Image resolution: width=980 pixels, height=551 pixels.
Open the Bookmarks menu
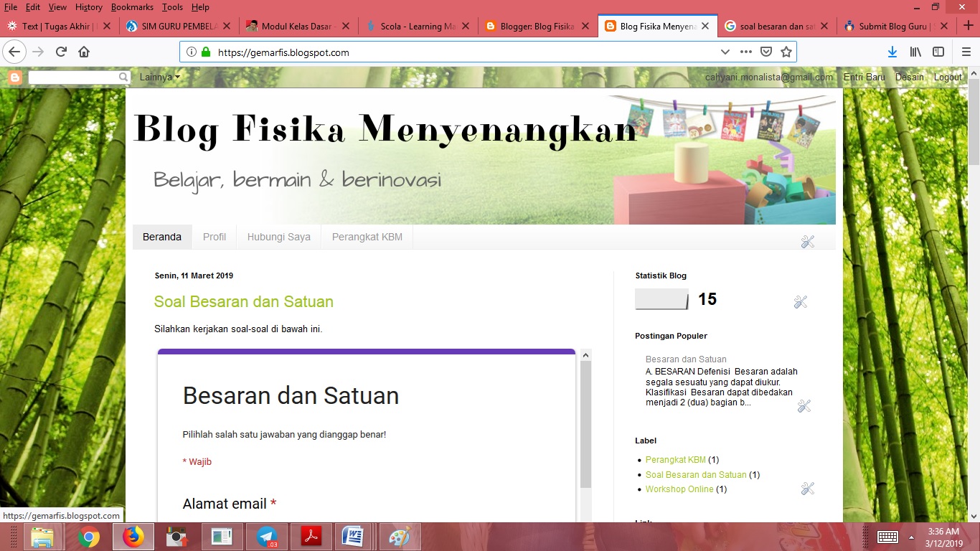132,6
